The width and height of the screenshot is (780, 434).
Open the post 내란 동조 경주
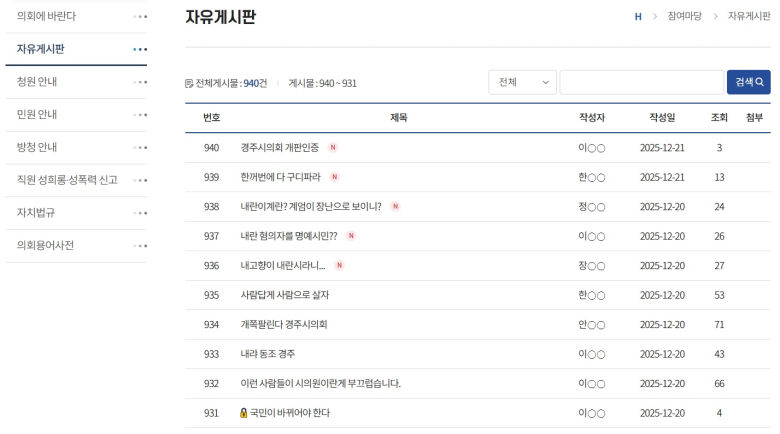[x=267, y=354]
